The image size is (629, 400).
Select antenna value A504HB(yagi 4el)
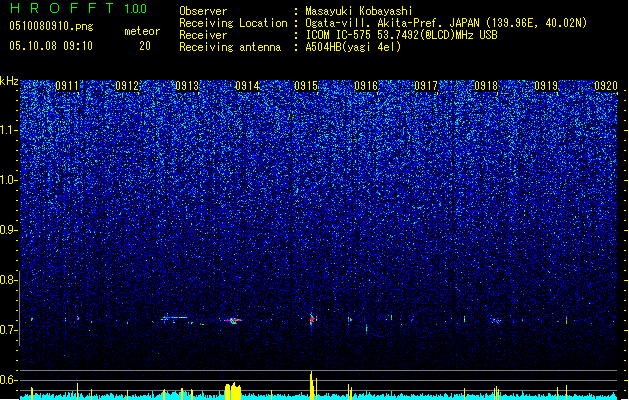point(353,47)
